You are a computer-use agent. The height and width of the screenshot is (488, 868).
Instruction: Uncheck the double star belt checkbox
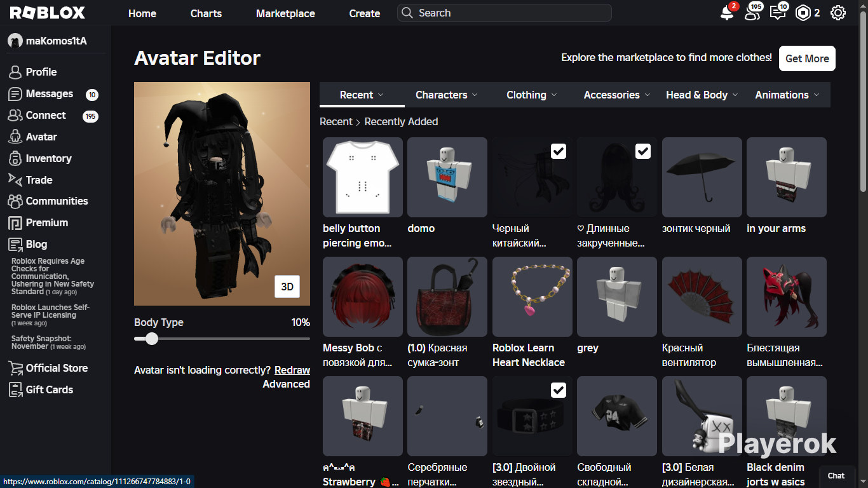tap(559, 390)
